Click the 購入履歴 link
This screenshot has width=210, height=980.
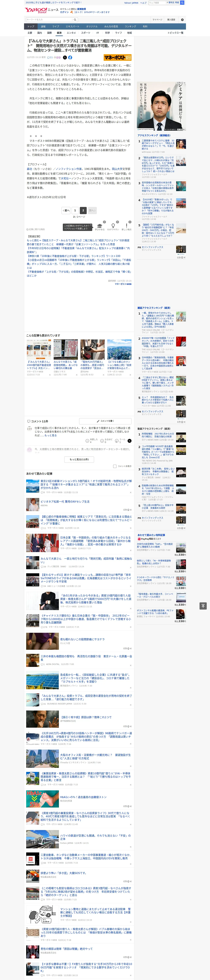click(171, 20)
